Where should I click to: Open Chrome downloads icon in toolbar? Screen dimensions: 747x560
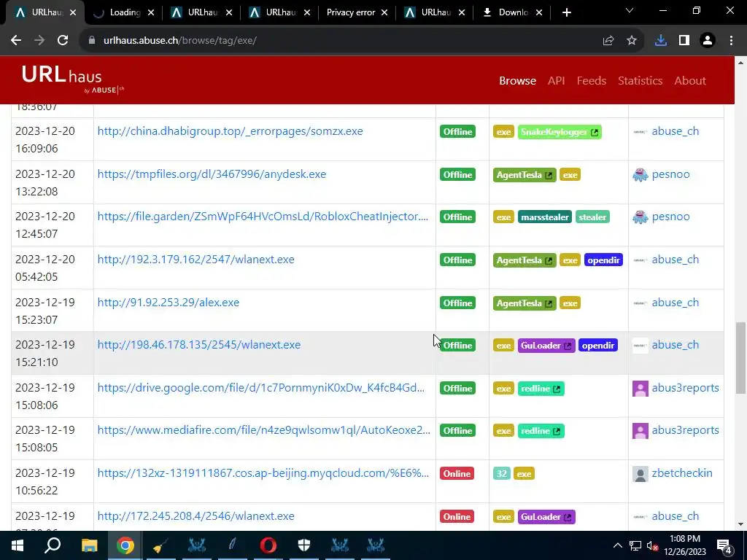(661, 41)
